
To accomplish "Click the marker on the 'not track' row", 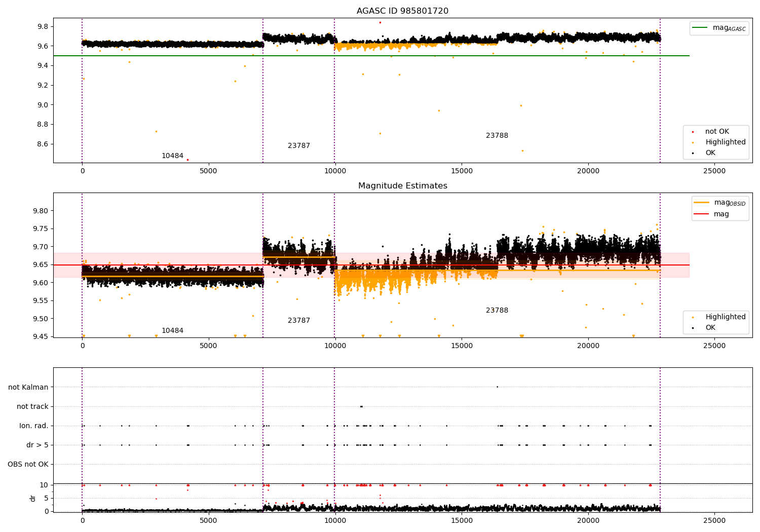I will tap(361, 406).
